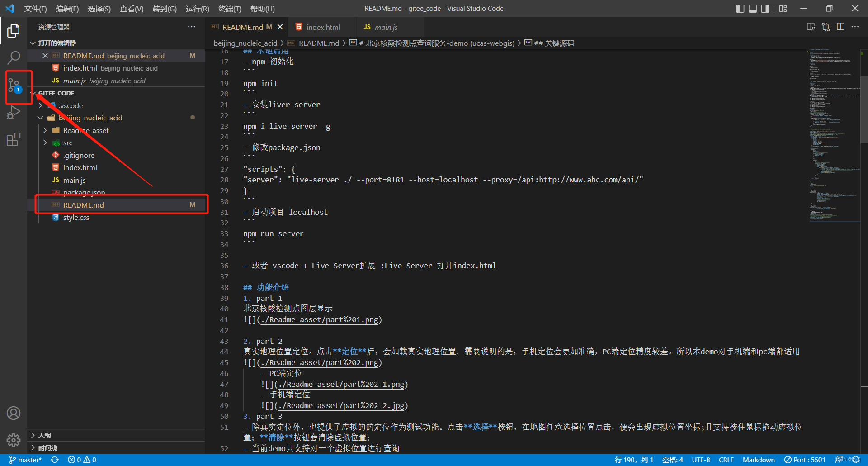Open the 转到(G) menu

[165, 9]
